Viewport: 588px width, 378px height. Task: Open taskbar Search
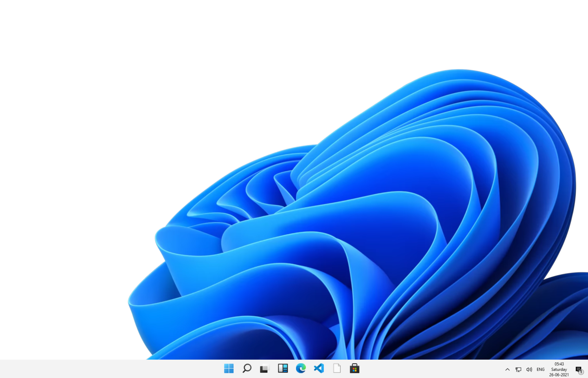[x=247, y=368]
